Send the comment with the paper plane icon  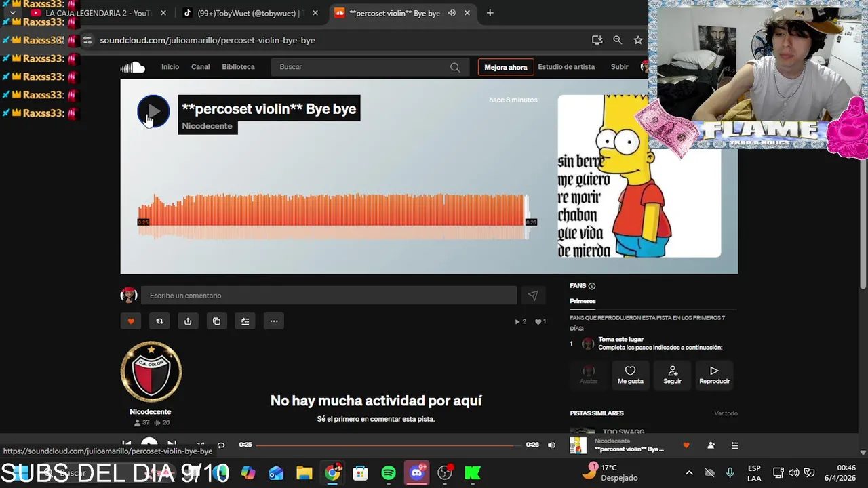pyautogui.click(x=533, y=296)
